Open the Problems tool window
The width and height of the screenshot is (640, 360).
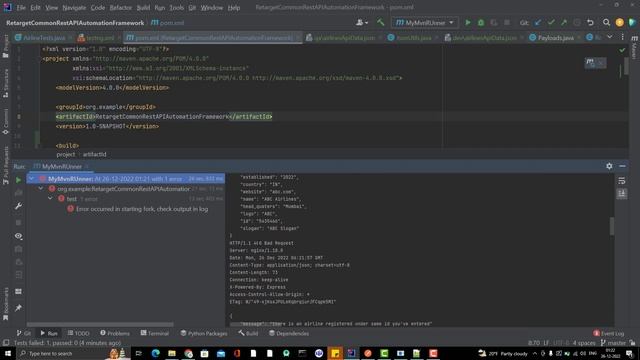(115, 333)
